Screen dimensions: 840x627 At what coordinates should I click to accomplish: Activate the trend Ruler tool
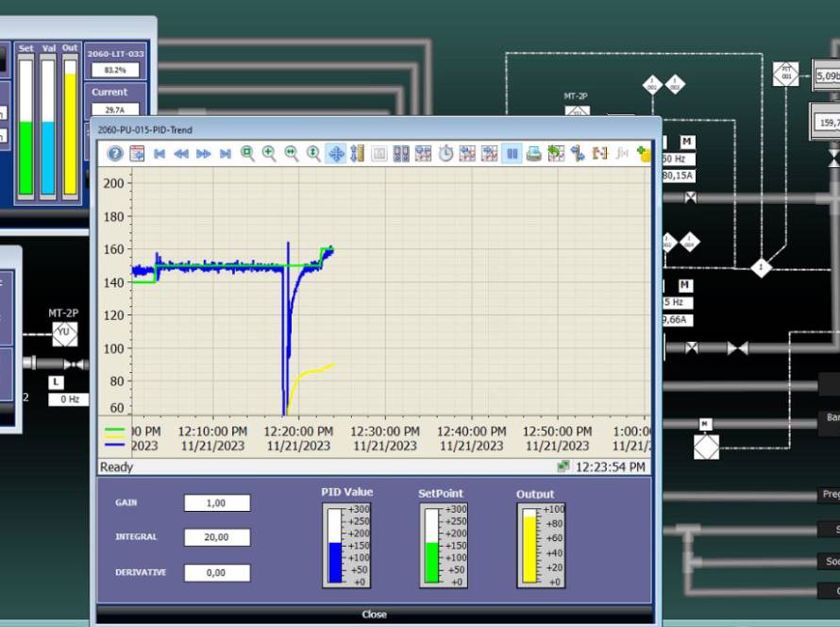pyautogui.click(x=578, y=154)
